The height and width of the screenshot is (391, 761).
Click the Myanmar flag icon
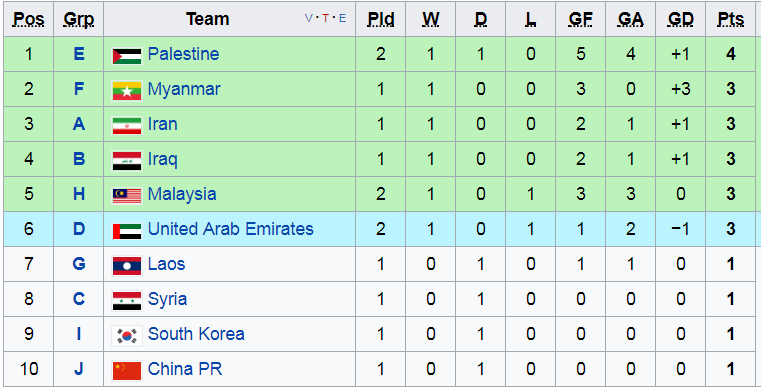[x=127, y=91]
